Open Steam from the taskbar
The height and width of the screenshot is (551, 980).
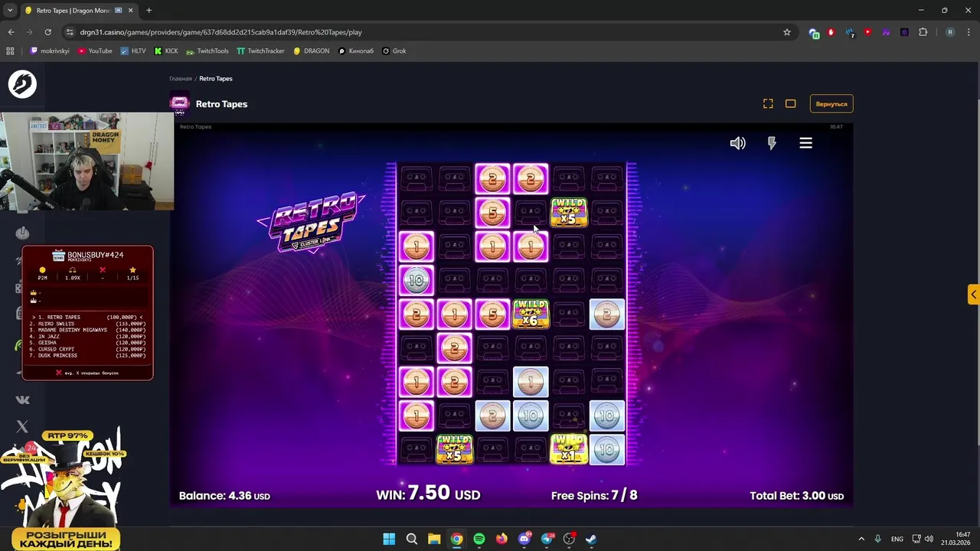pyautogui.click(x=592, y=539)
